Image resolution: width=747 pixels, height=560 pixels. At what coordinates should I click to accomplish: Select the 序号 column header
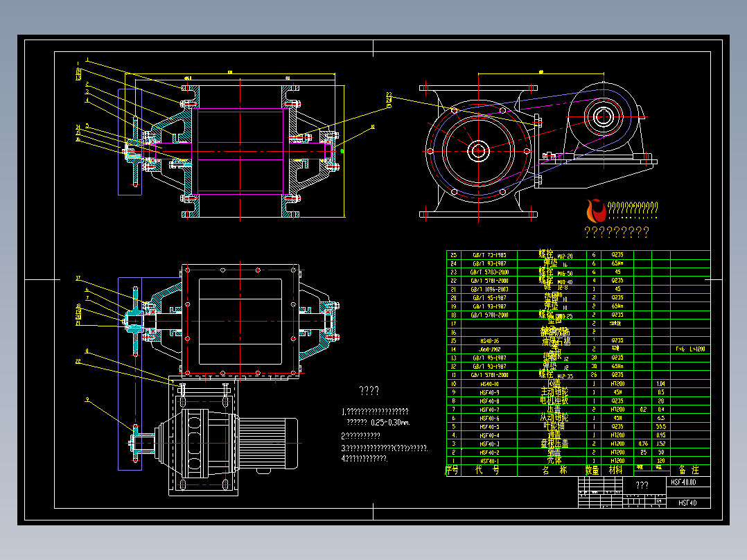pos(452,470)
